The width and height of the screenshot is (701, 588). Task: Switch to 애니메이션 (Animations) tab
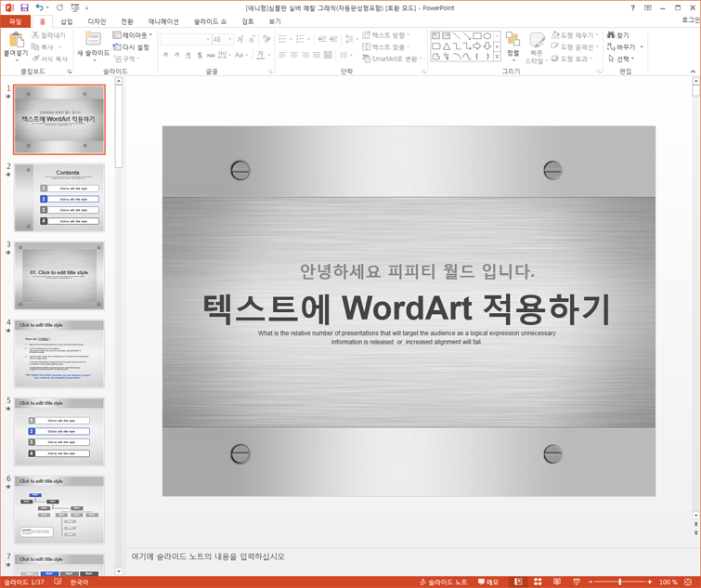(163, 21)
